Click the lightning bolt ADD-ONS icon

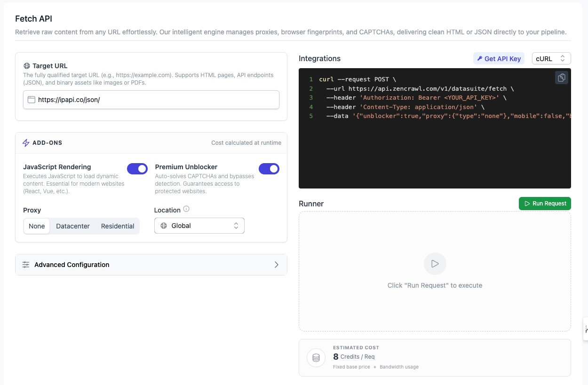[x=26, y=143]
